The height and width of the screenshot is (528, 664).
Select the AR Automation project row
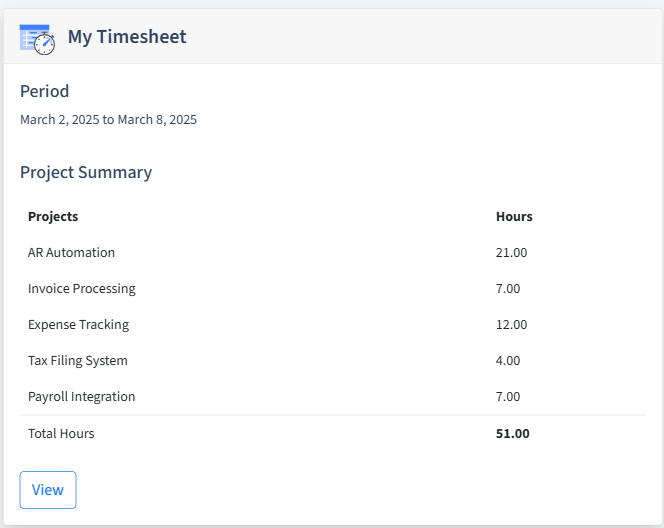pos(333,252)
